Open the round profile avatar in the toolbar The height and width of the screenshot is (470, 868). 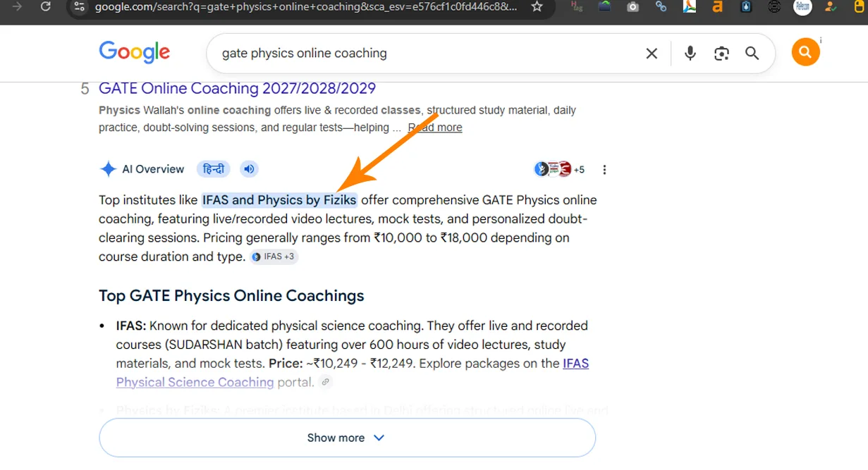coord(802,7)
